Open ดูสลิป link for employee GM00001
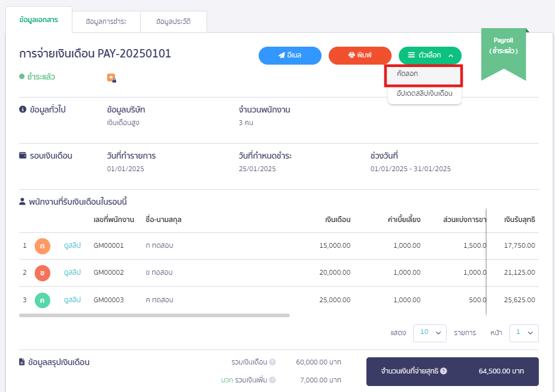Screen dimensions: 555x392 (72, 246)
